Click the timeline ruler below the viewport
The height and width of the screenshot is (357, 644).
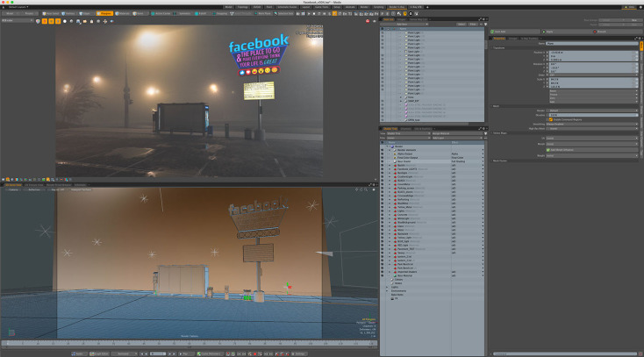click(189, 343)
